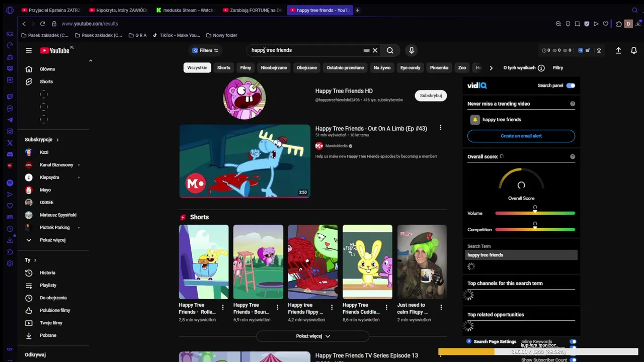Select the Eye candy filter chip
644x362 pixels.
410,67
